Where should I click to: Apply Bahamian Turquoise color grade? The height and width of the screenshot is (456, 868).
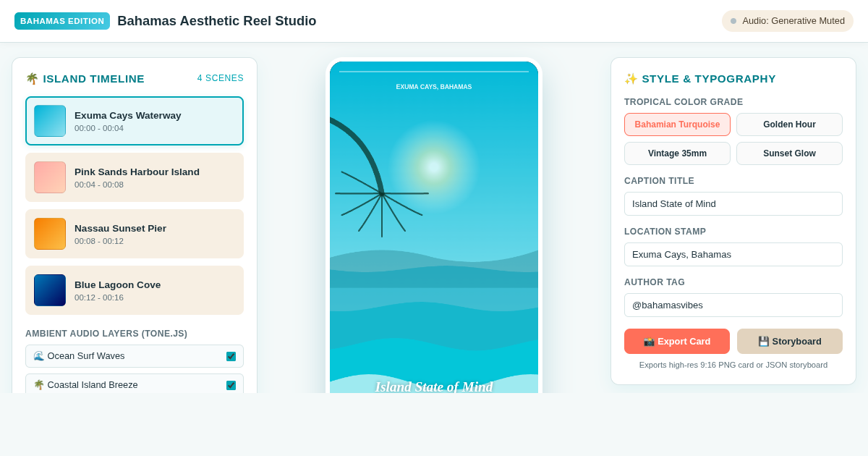(x=677, y=124)
